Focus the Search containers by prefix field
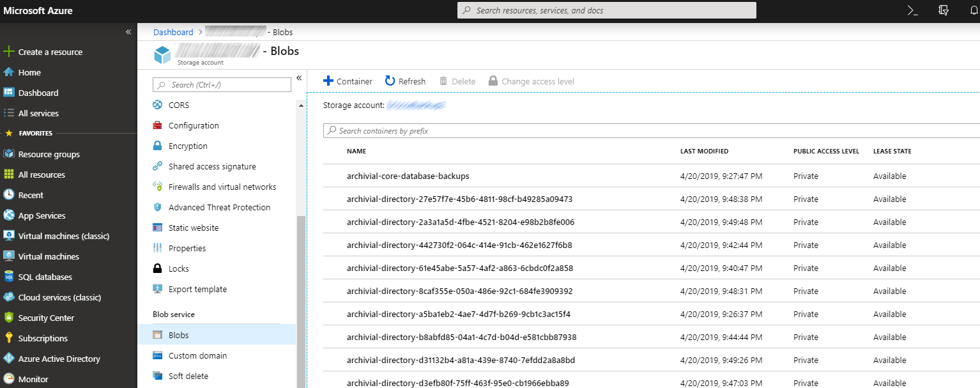This screenshot has height=388, width=980. [651, 130]
